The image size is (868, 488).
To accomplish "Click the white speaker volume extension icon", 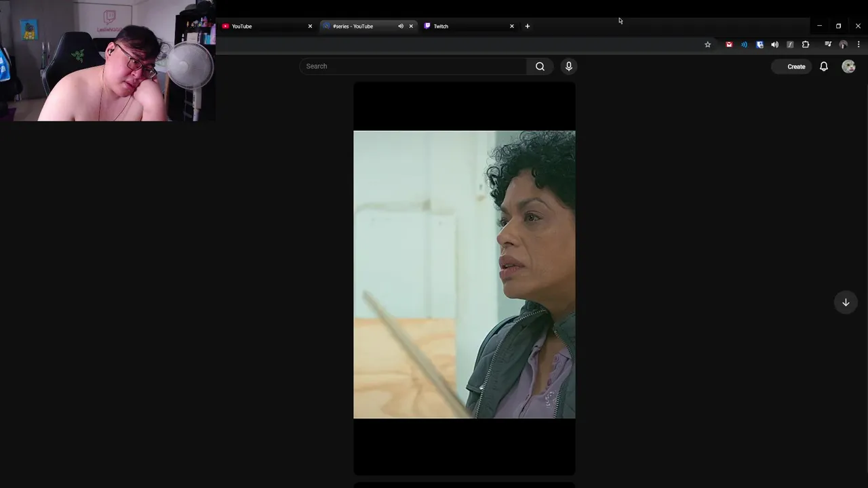I will (x=774, y=45).
